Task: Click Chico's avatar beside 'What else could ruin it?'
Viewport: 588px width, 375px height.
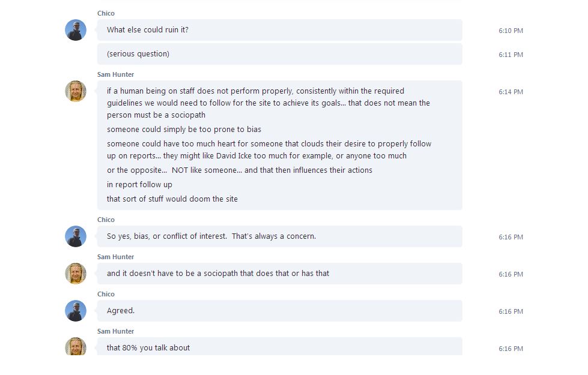Action: [76, 30]
